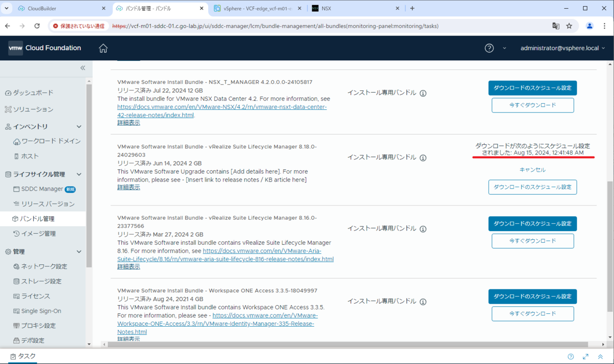Screen dimensions: 614x364
Task: Open ダッシュボード in the sidebar
Action: point(29,93)
